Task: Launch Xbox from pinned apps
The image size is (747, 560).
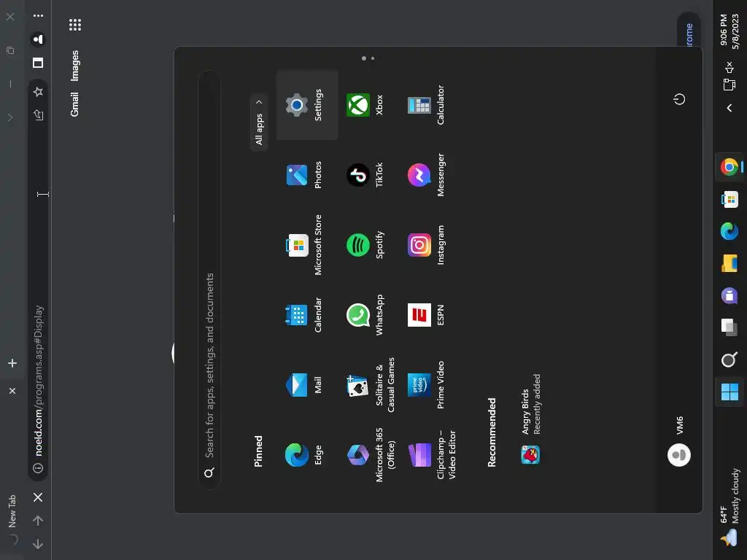Action: point(365,105)
